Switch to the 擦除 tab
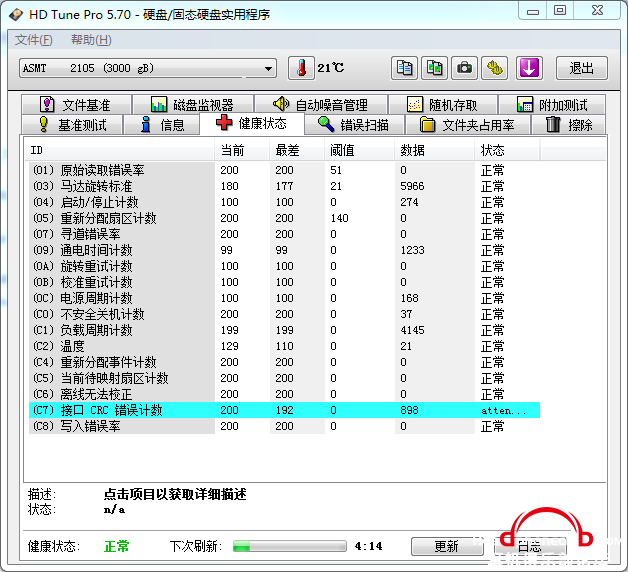Viewport: 628px width, 572px height. click(569, 125)
